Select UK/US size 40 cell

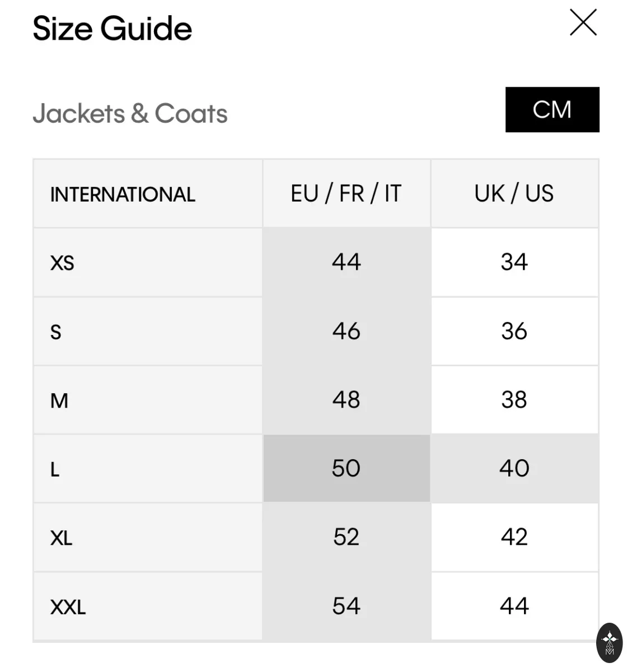[x=514, y=469]
